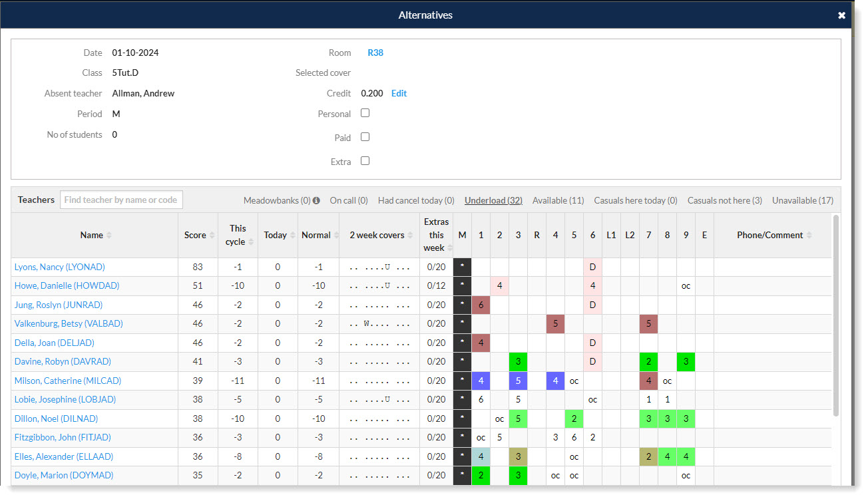Click the brown period 1 cell for Jung, Roslyn

(x=481, y=305)
